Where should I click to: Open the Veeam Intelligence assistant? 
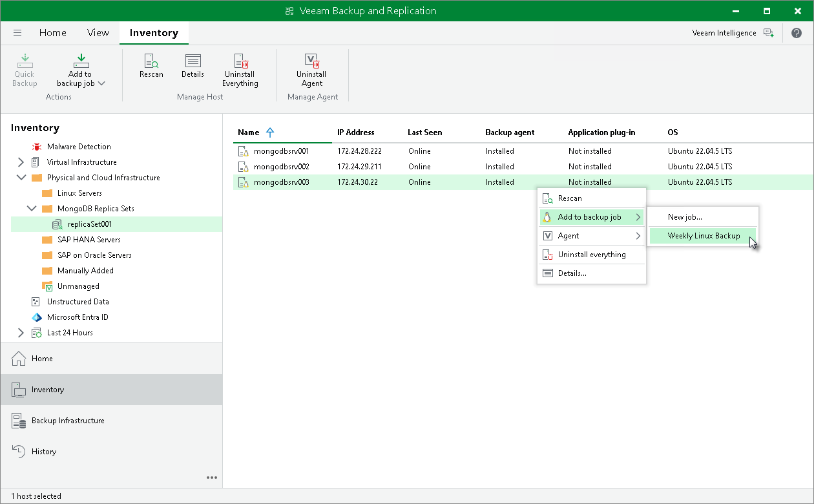(x=732, y=33)
